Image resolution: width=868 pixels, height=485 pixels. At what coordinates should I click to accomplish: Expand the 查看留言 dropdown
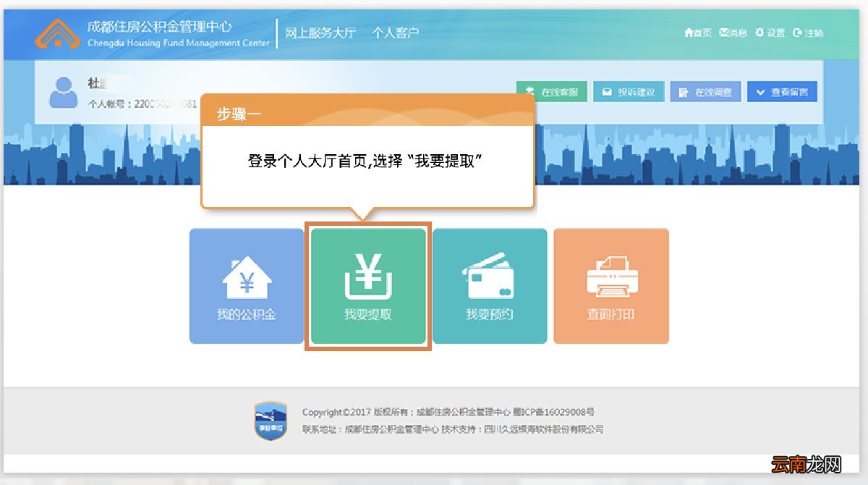point(782,91)
